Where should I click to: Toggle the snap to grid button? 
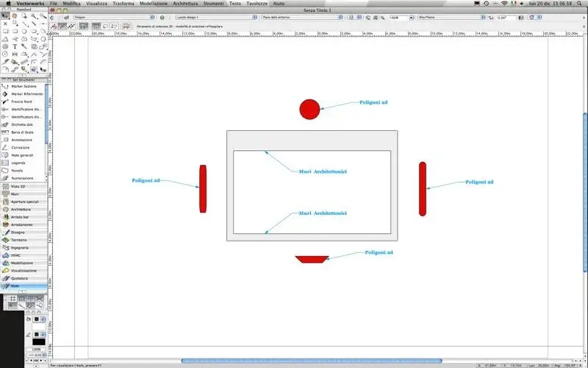pyautogui.click(x=12, y=299)
